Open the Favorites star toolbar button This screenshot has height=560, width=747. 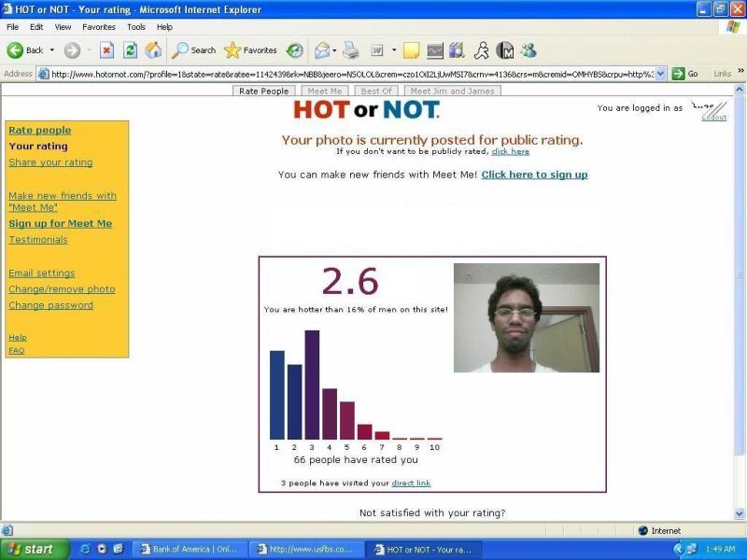[x=250, y=50]
